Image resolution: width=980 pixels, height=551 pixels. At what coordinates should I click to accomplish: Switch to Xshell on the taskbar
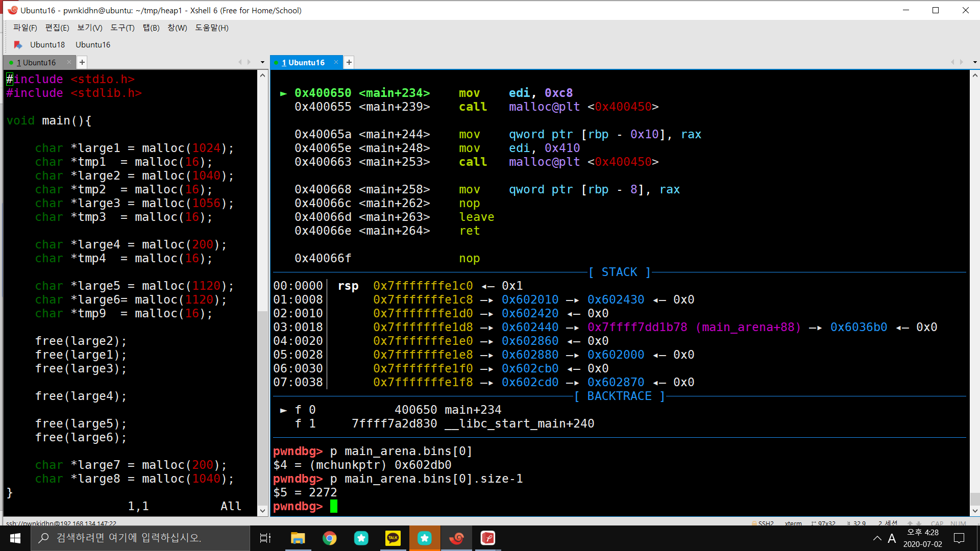pyautogui.click(x=456, y=538)
